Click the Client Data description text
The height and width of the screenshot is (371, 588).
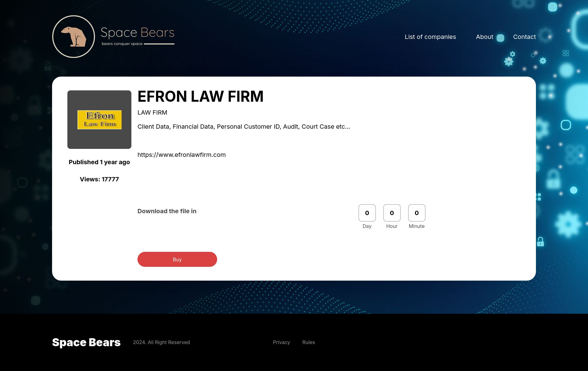(244, 127)
